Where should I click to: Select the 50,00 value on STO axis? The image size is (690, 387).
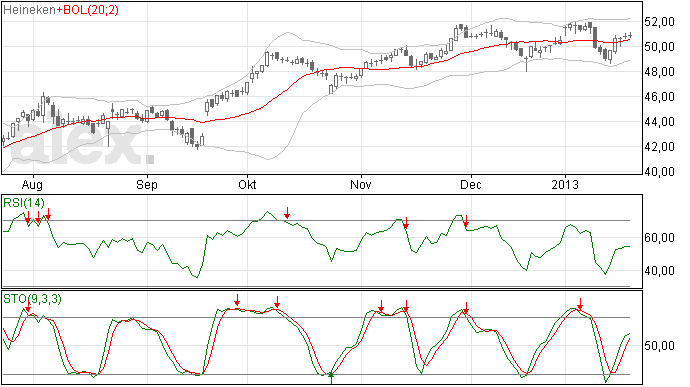click(659, 346)
